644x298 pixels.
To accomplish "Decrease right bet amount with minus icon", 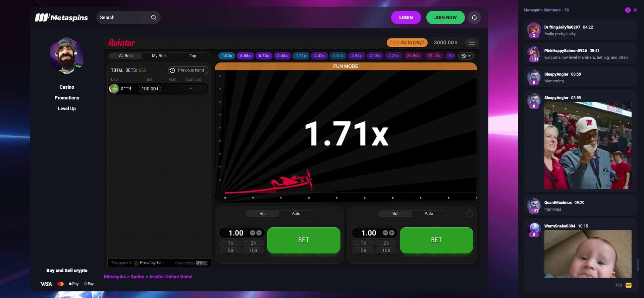I will (x=385, y=233).
